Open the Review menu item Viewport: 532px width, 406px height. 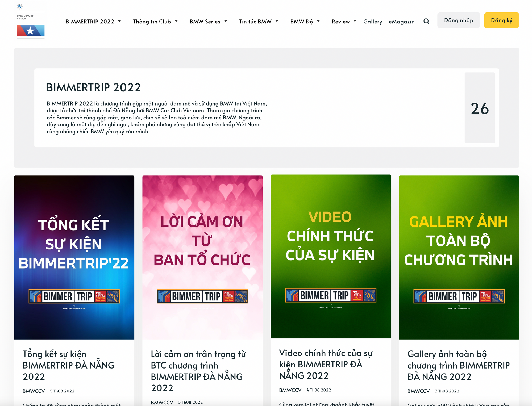point(341,22)
